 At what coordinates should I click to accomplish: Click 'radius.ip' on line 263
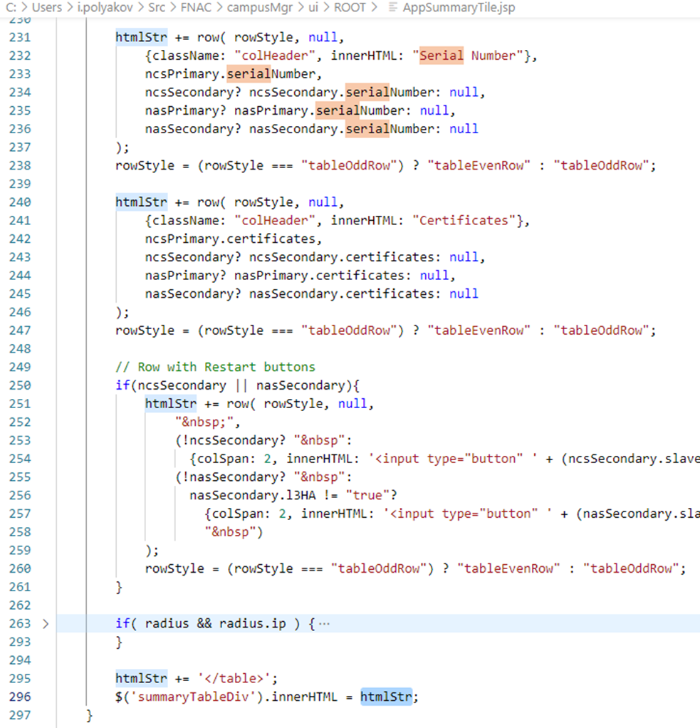click(253, 623)
